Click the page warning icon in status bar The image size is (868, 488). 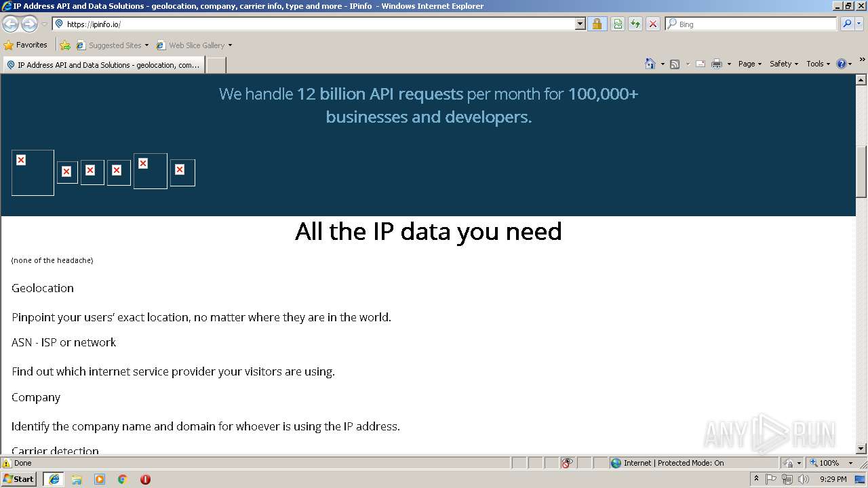tap(7, 463)
